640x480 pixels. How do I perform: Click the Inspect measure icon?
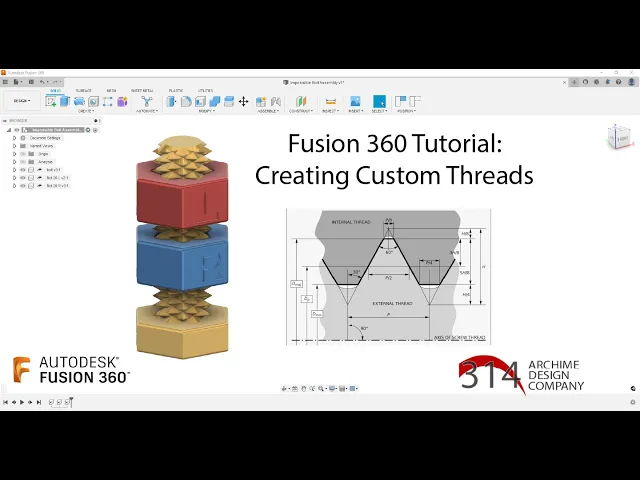(331, 101)
